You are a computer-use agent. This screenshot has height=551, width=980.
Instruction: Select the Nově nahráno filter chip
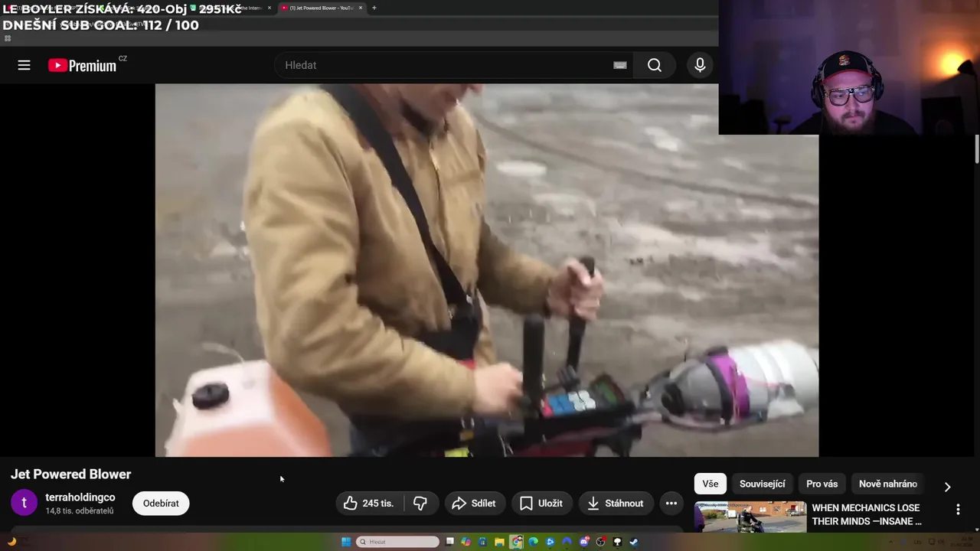[x=888, y=484]
